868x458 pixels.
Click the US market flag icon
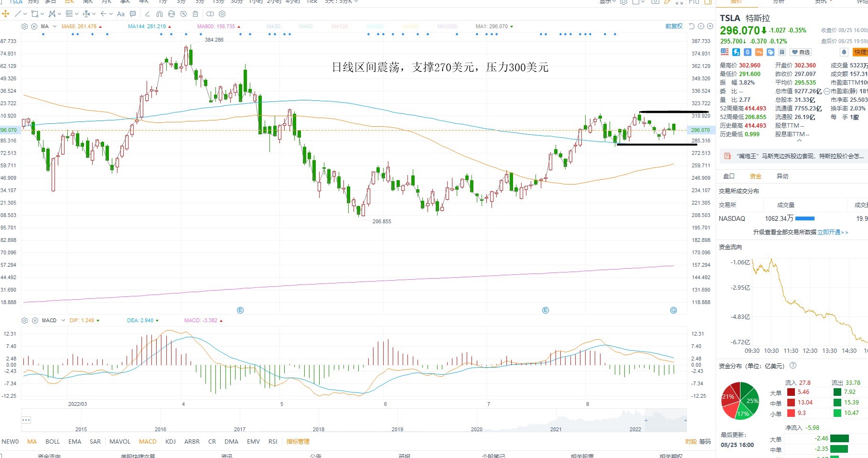tap(725, 52)
